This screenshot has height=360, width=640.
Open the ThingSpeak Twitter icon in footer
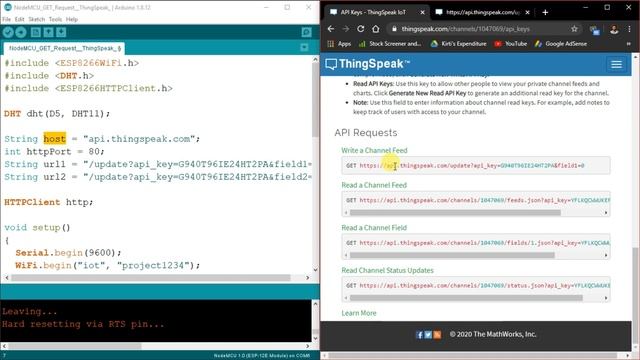point(428,335)
